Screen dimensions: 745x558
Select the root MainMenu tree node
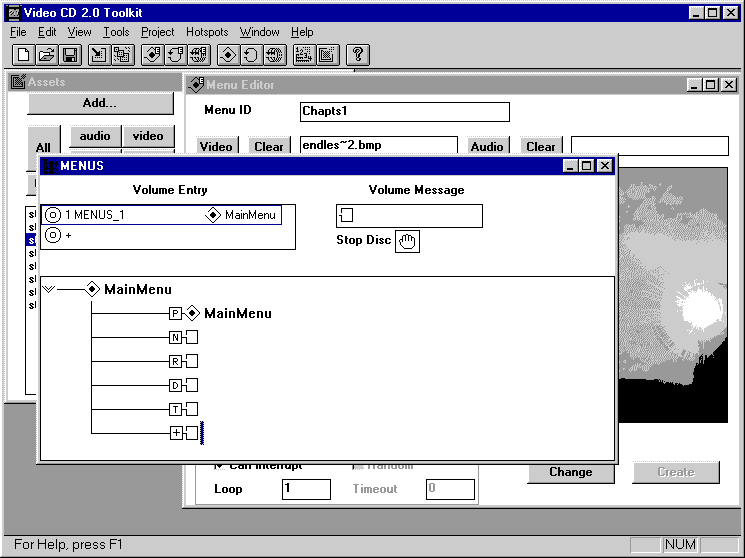pos(138,289)
